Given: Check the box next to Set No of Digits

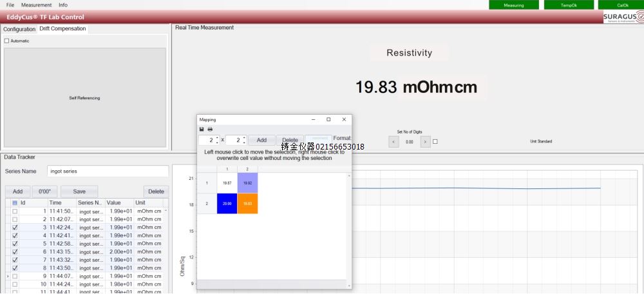Looking at the screenshot, I should 435,142.
